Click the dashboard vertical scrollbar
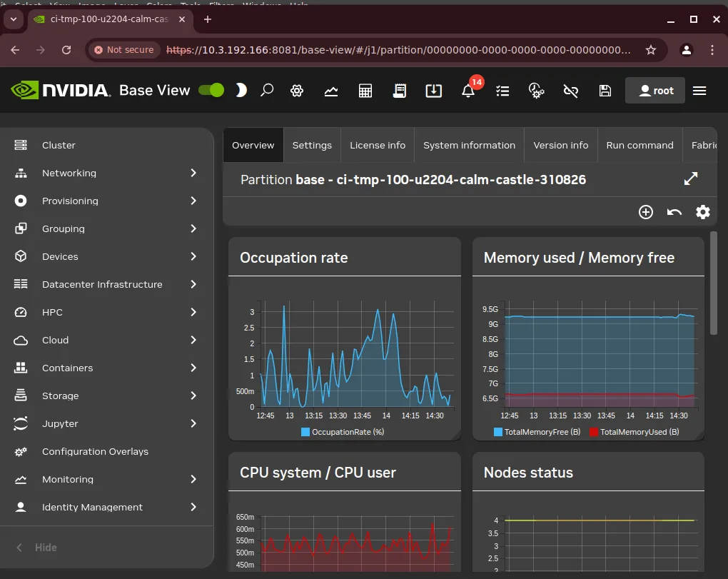728x579 pixels. [714, 283]
